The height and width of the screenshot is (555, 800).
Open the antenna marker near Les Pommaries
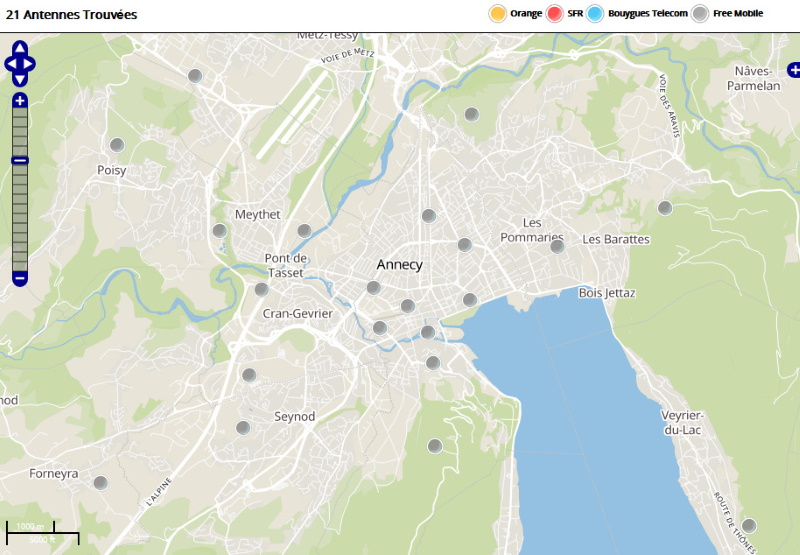[557, 246]
